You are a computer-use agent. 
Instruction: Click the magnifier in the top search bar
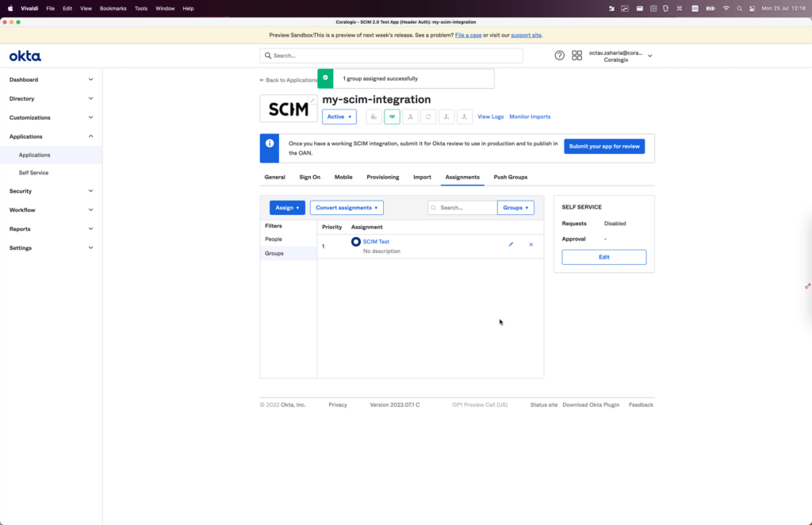click(268, 56)
